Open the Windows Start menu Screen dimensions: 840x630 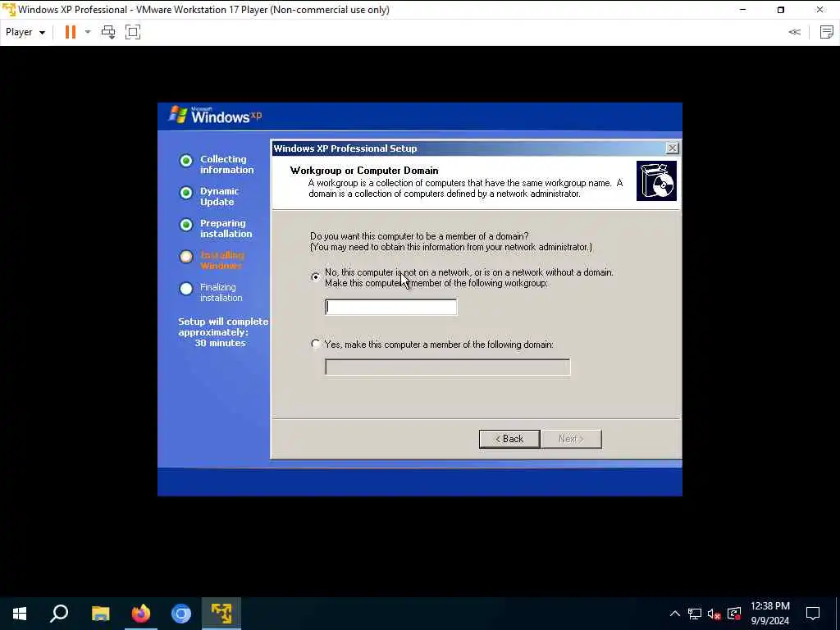coord(20,614)
